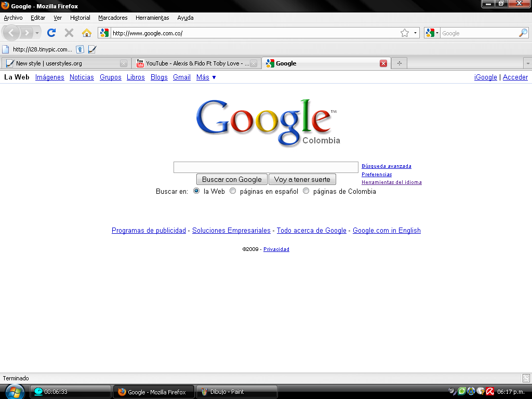532x399 pixels.
Task: Click the Acceder sign-in link
Action: pyautogui.click(x=515, y=77)
